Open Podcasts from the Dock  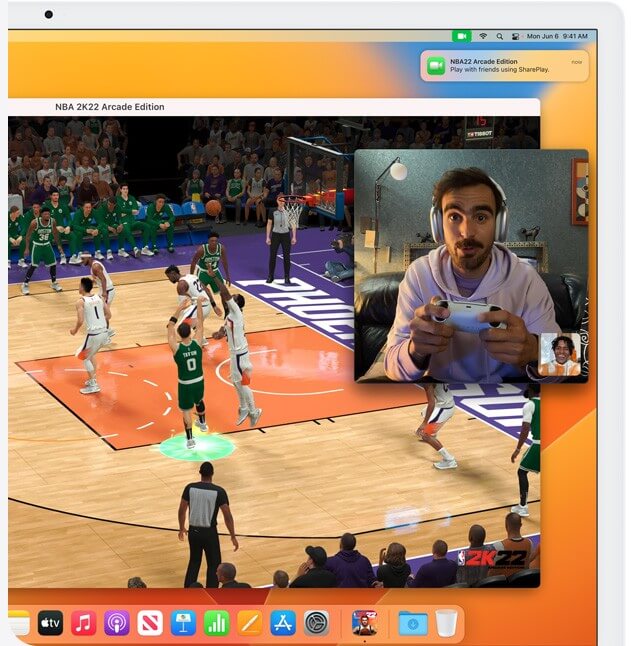pyautogui.click(x=117, y=623)
